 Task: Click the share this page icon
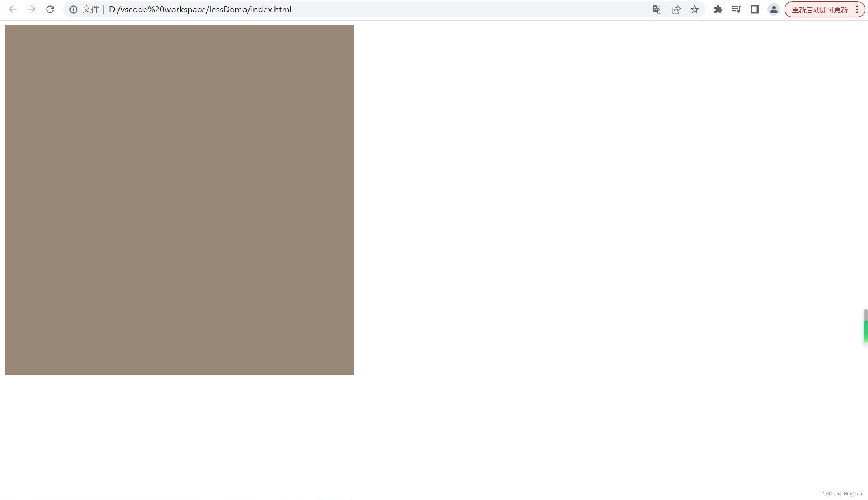pos(676,9)
